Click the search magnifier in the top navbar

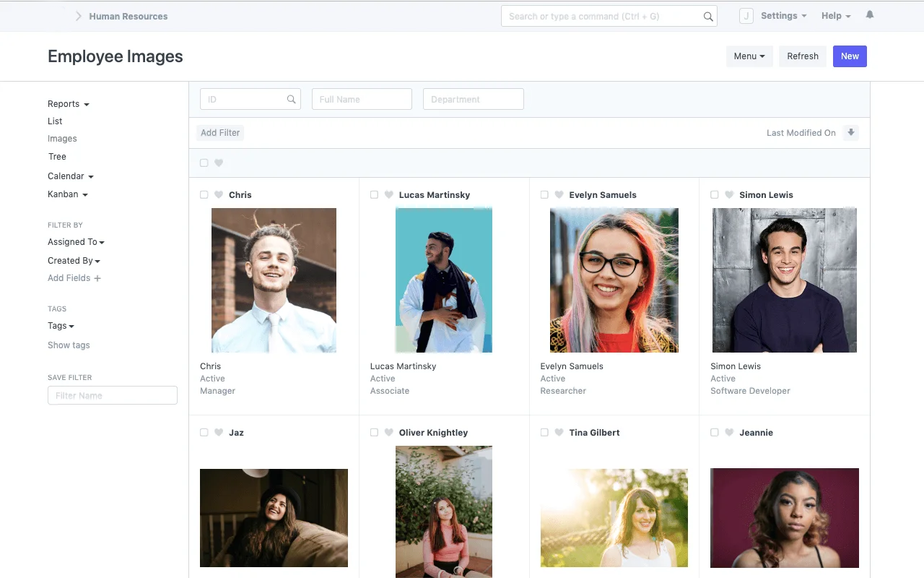click(707, 15)
